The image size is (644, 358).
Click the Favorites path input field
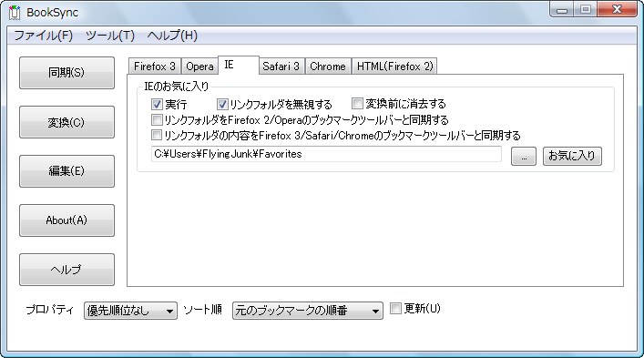pyautogui.click(x=326, y=154)
